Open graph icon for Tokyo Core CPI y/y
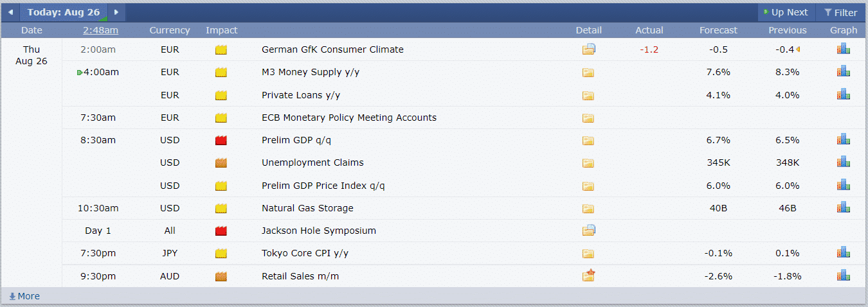This screenshot has width=868, height=307. coord(844,252)
